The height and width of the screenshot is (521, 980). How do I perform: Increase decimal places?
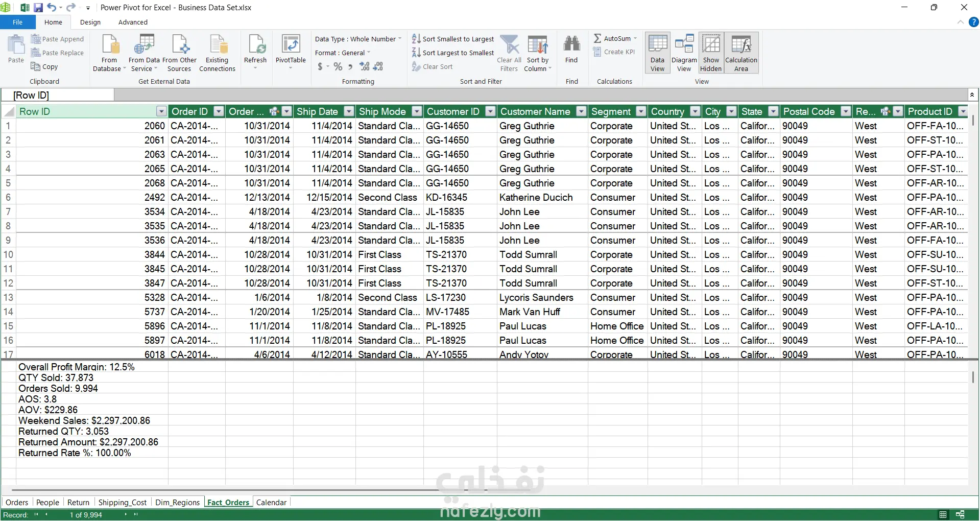coord(364,66)
